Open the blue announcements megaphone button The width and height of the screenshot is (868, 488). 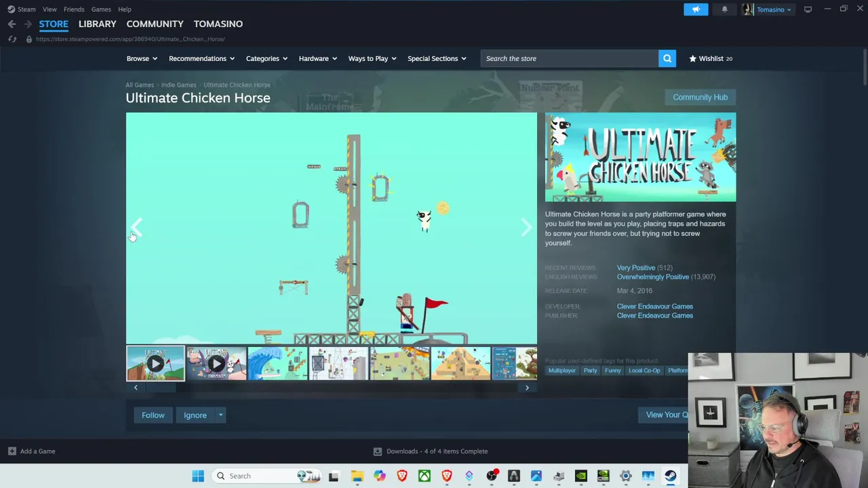click(696, 9)
